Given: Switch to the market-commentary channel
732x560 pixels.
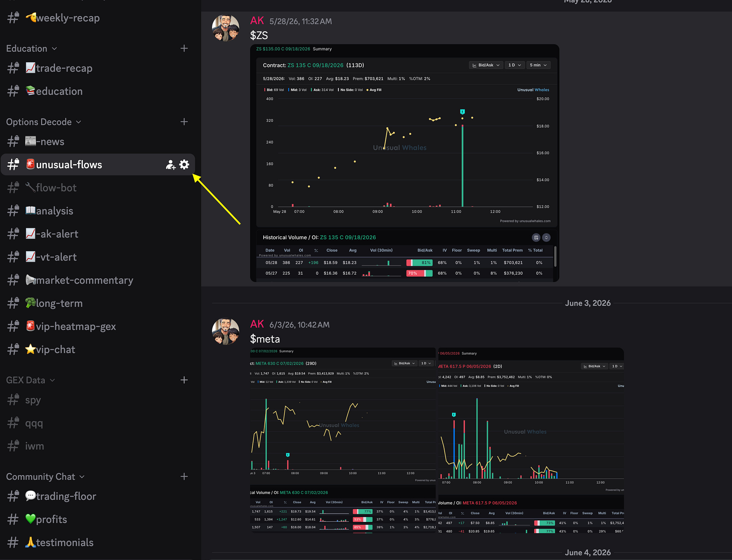Looking at the screenshot, I should click(x=98, y=280).
